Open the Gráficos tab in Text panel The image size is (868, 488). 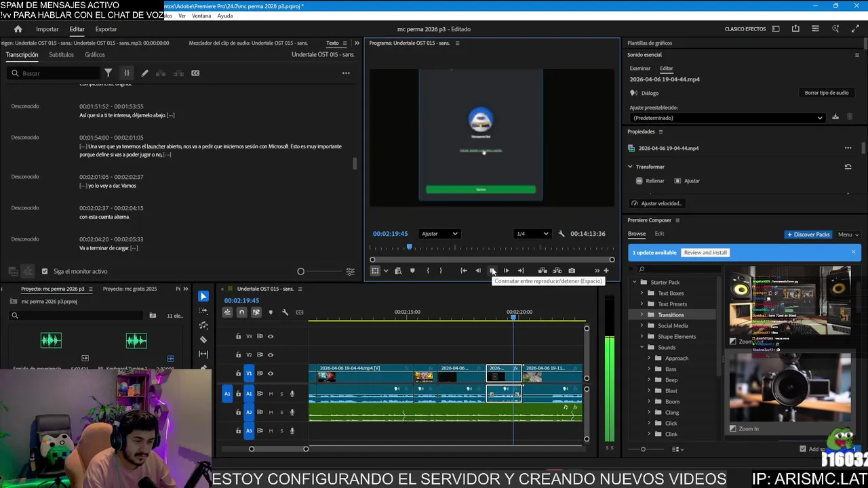(95, 55)
